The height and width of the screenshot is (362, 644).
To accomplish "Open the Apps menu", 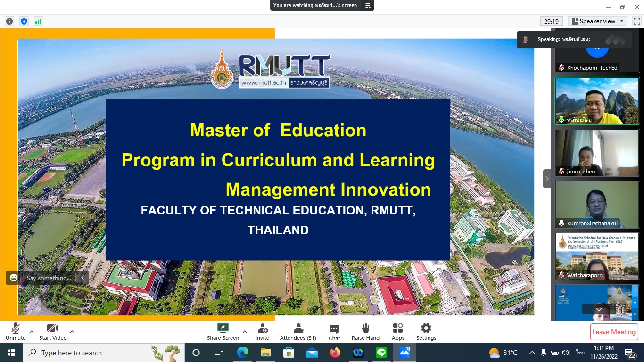I will pos(398,331).
